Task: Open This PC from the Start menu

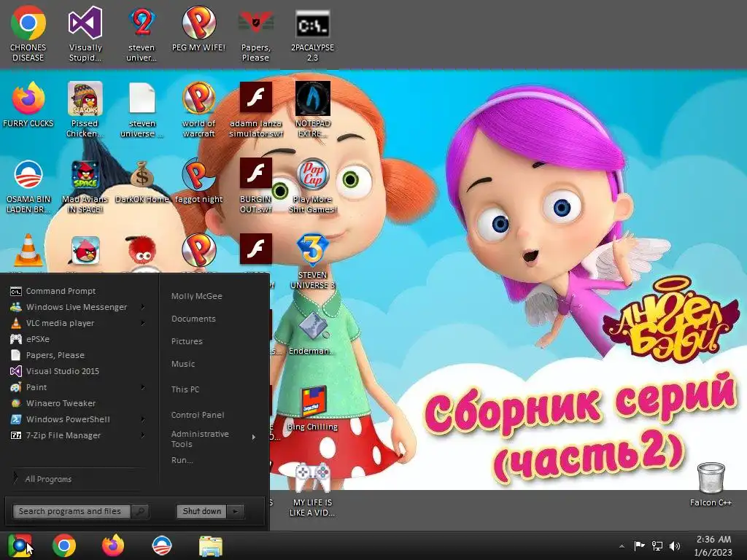Action: (x=185, y=389)
